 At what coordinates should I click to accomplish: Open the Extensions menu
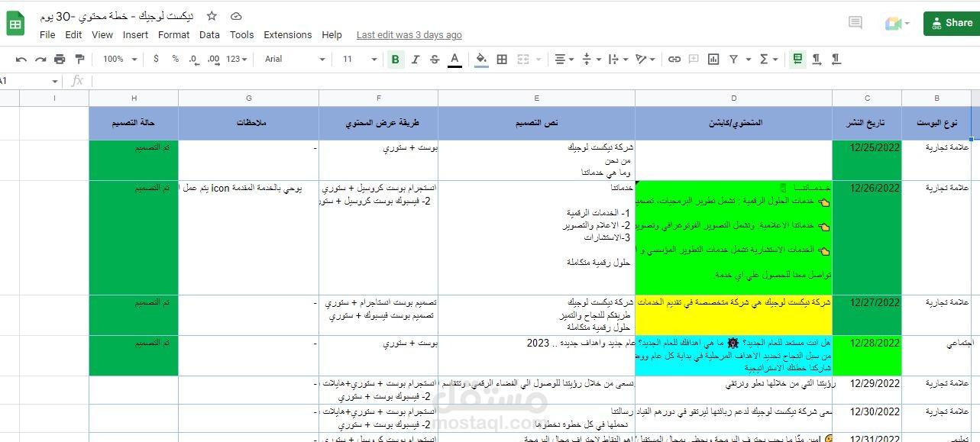[288, 35]
